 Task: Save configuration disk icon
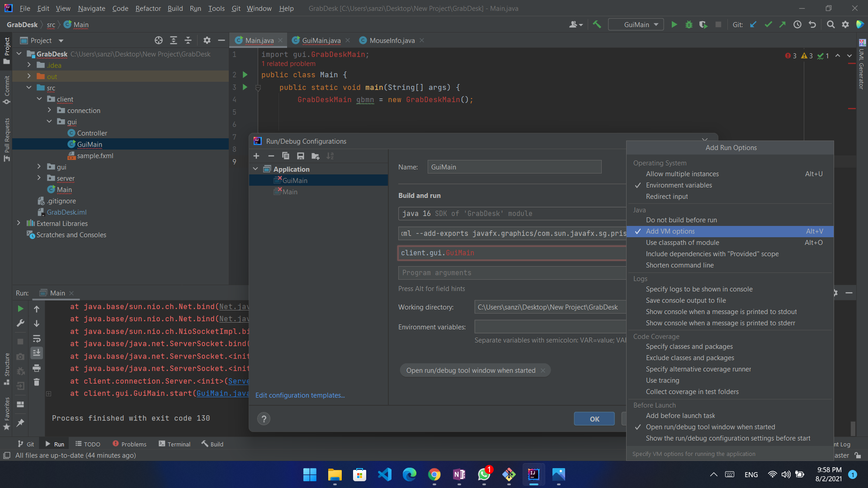[x=301, y=156]
